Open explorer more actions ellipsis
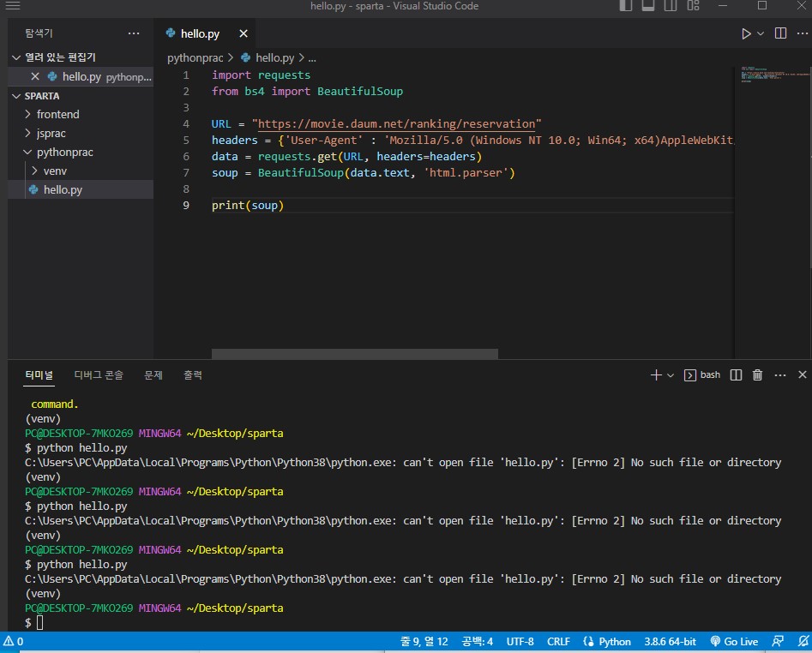 (x=134, y=33)
